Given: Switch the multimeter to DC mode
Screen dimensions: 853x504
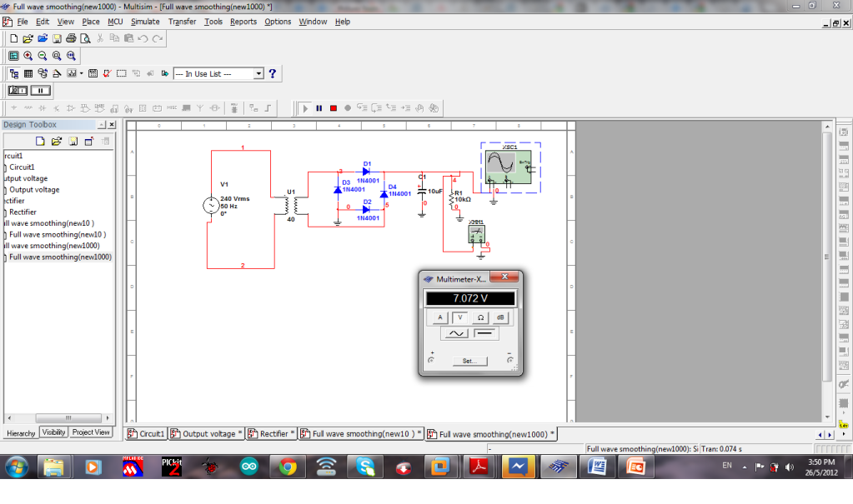Looking at the screenshot, I should [x=484, y=333].
